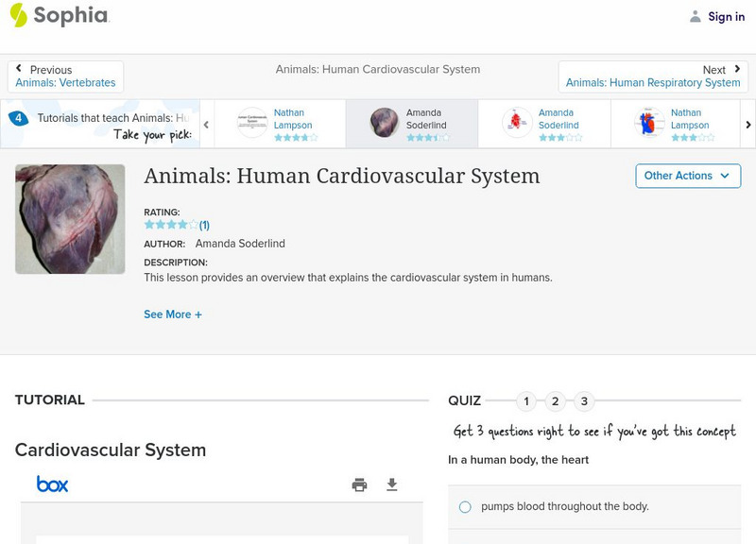
Task: Select answer "pumps blood throughout the body"
Action: (465, 507)
